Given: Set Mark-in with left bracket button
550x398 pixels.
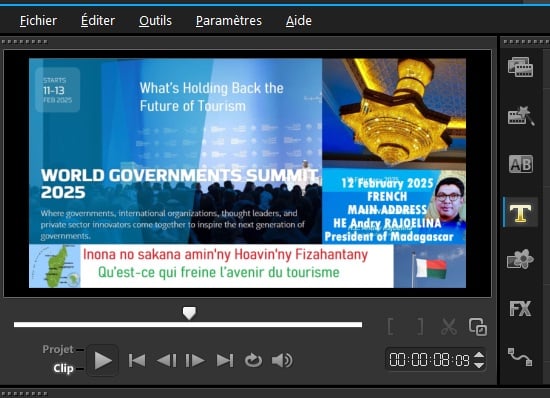Looking at the screenshot, I should (391, 326).
